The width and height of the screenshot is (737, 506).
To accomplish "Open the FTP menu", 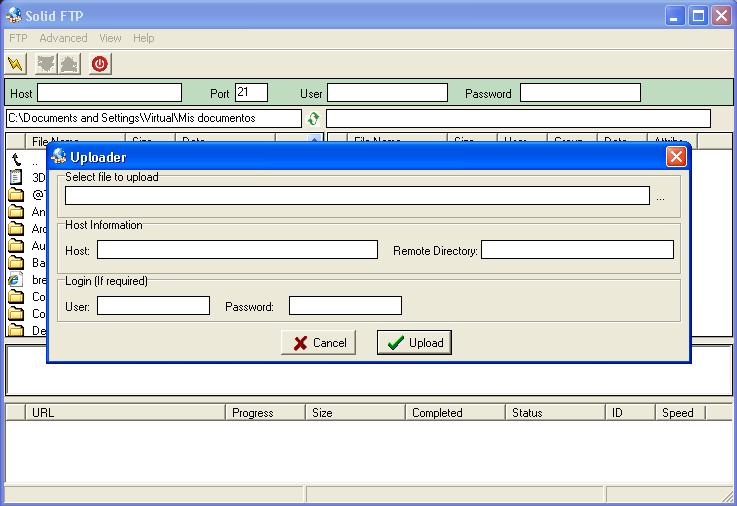I will (18, 38).
